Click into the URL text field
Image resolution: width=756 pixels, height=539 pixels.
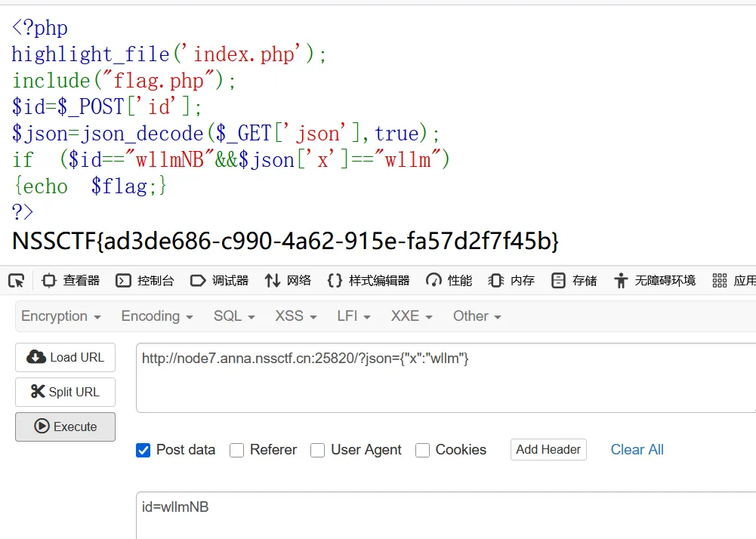(446, 377)
